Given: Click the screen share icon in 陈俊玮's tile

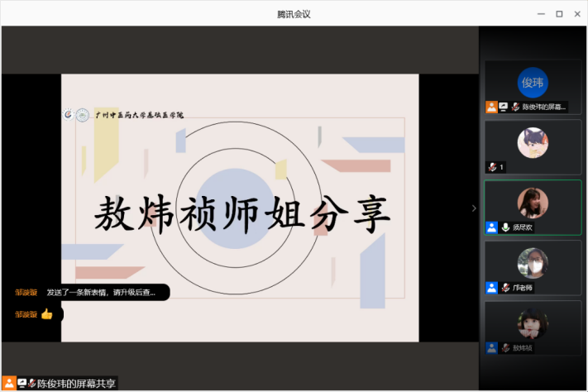Looking at the screenshot, I should tap(503, 107).
